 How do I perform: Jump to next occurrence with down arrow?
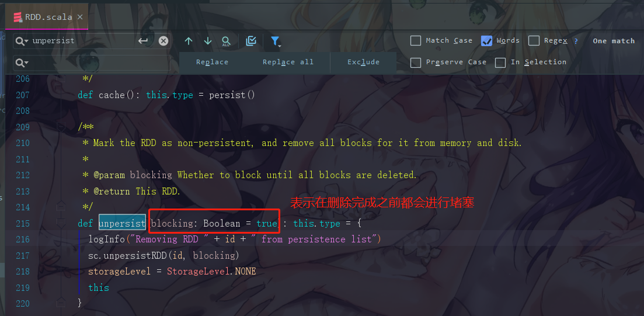(208, 41)
